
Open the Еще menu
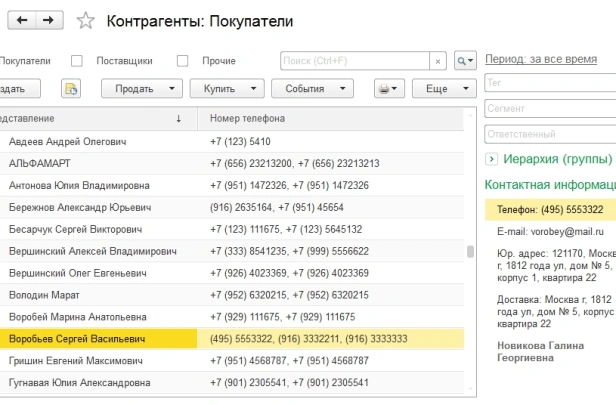(444, 89)
